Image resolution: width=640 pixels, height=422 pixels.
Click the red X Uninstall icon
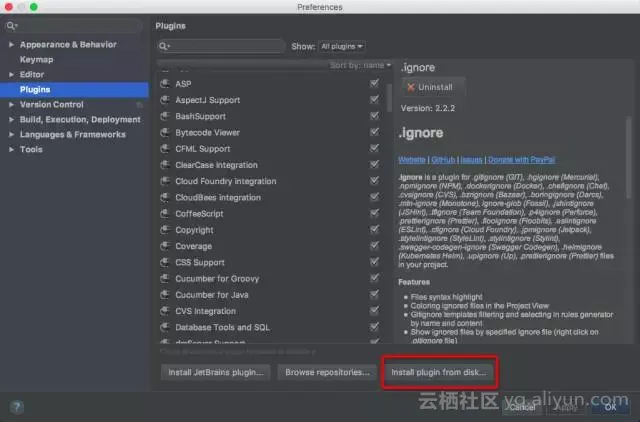point(411,87)
